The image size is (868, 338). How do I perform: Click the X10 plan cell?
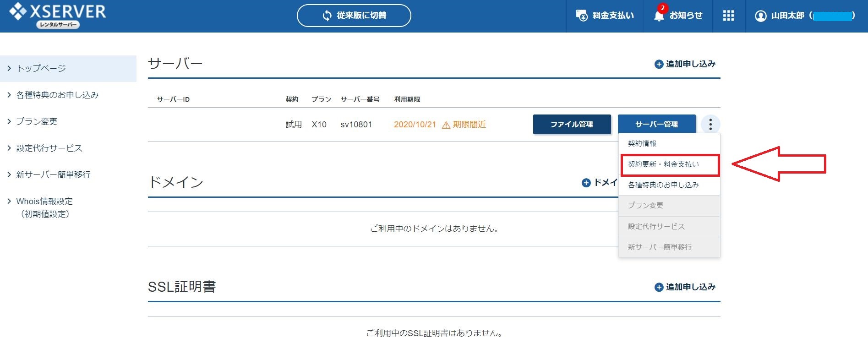coord(319,125)
